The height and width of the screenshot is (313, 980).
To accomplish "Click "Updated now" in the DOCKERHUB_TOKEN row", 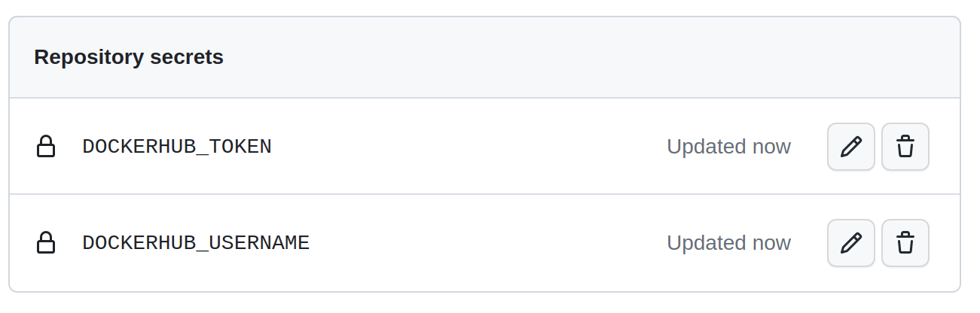I will point(728,147).
